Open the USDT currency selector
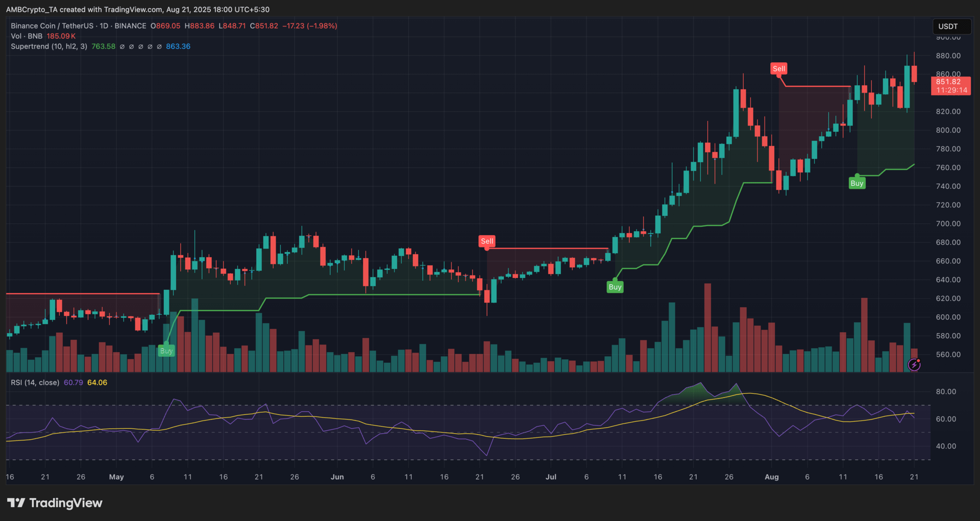The height and width of the screenshot is (521, 980). coord(952,27)
